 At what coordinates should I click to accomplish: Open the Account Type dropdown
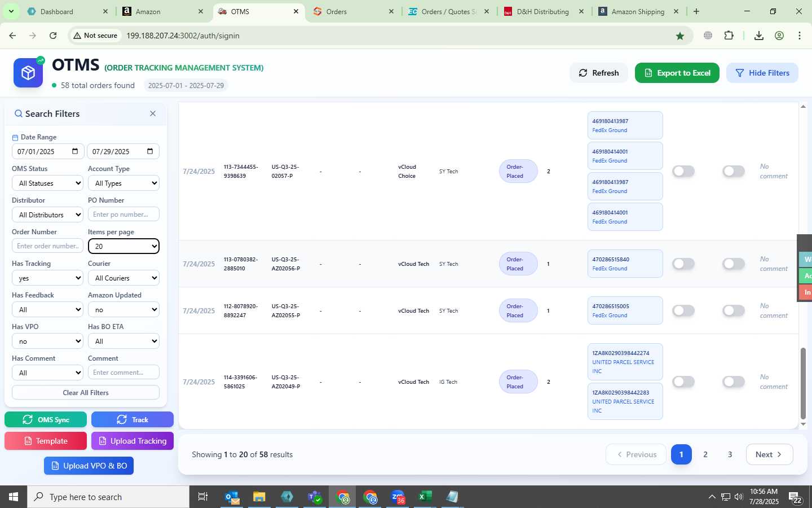click(x=123, y=183)
